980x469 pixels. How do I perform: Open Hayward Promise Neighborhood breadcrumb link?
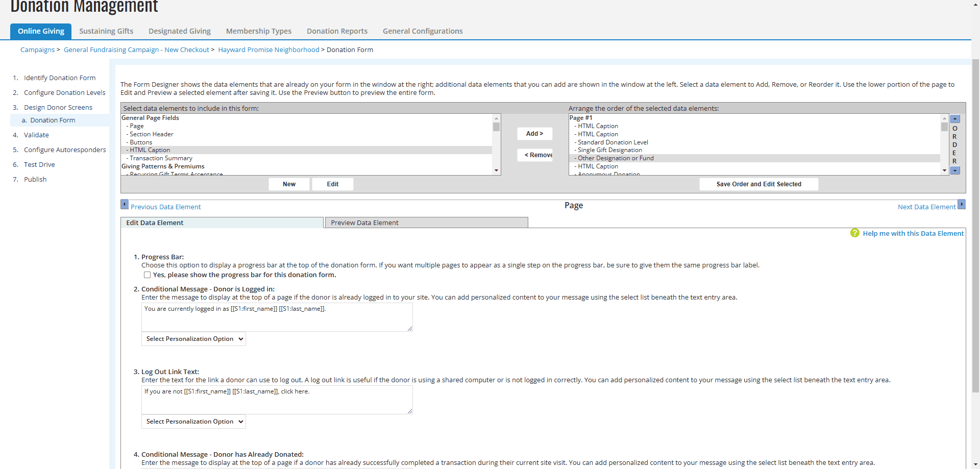pos(268,50)
